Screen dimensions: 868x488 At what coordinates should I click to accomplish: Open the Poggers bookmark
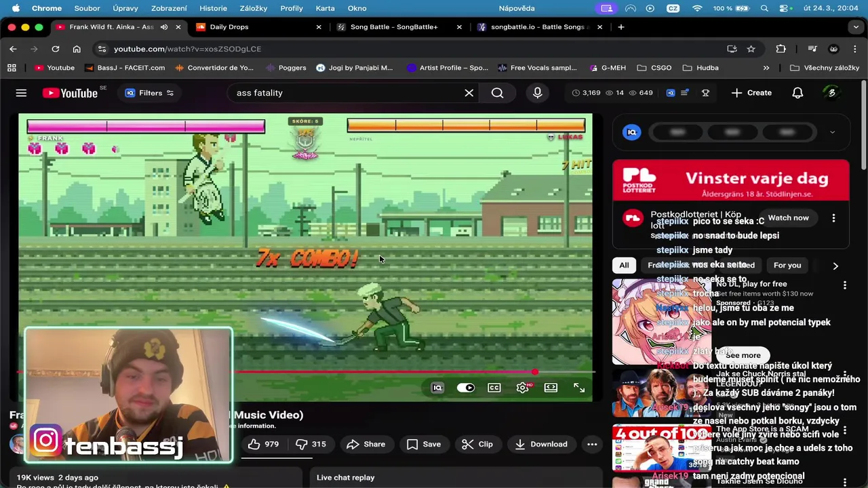[285, 68]
